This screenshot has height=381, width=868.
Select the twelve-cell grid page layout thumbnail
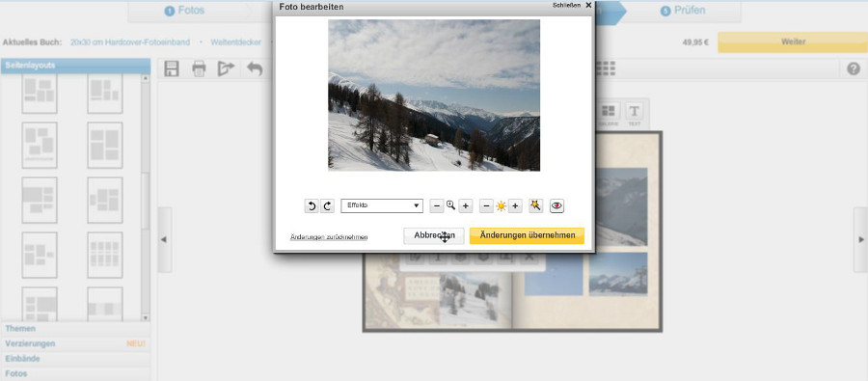[x=104, y=256]
